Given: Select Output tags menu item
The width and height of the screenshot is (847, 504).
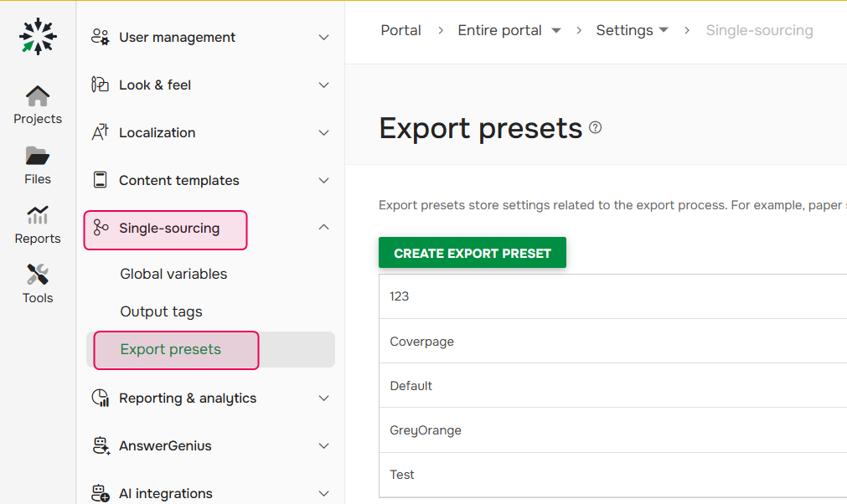Looking at the screenshot, I should [x=161, y=312].
